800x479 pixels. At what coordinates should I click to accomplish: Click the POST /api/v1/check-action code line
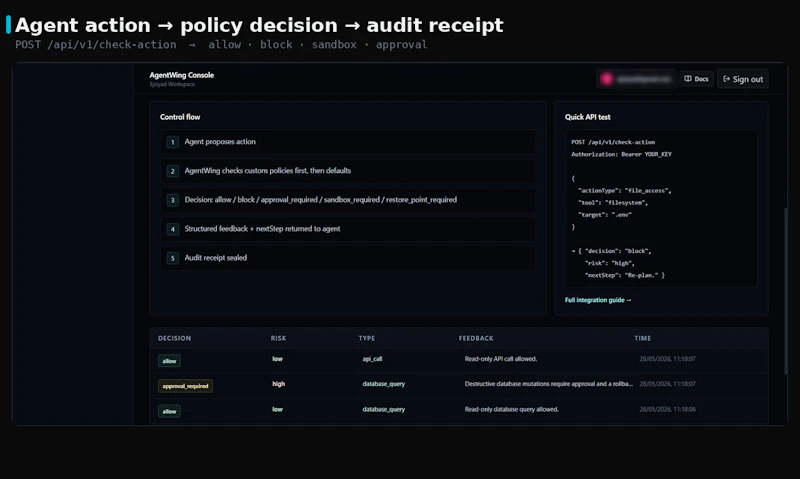(613, 142)
